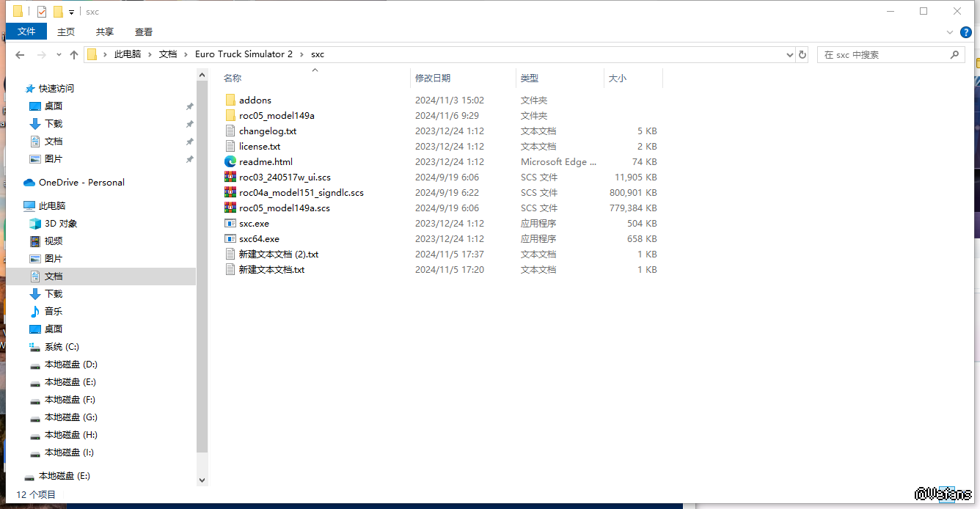
Task: Open recent locations dropdown arrow
Action: pos(58,55)
